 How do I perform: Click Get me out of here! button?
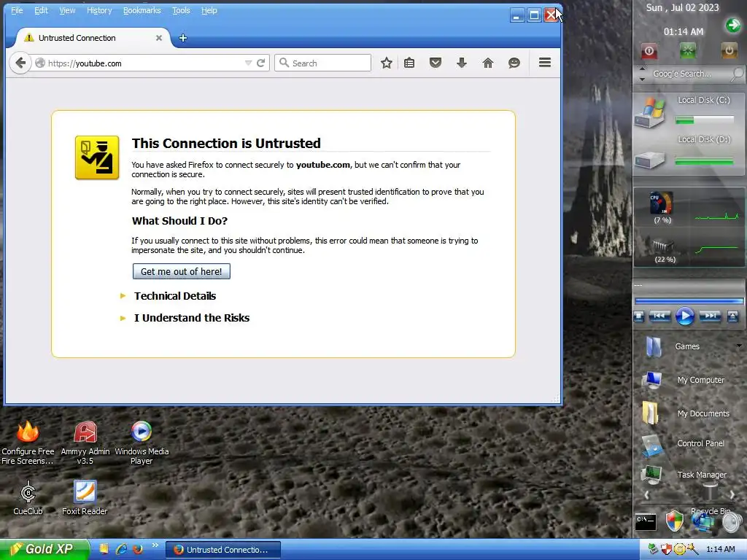[182, 271]
